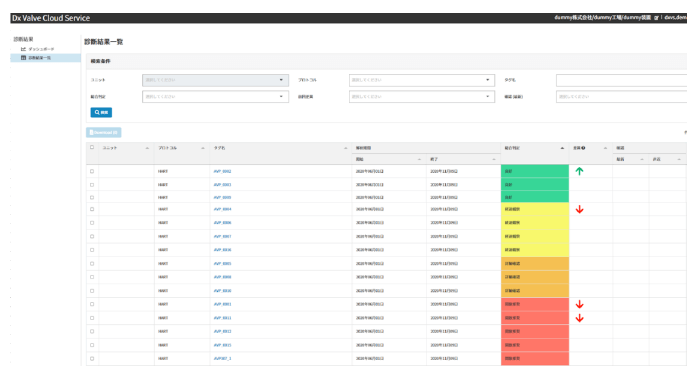
Task: Click the blue search button
Action: 101,112
